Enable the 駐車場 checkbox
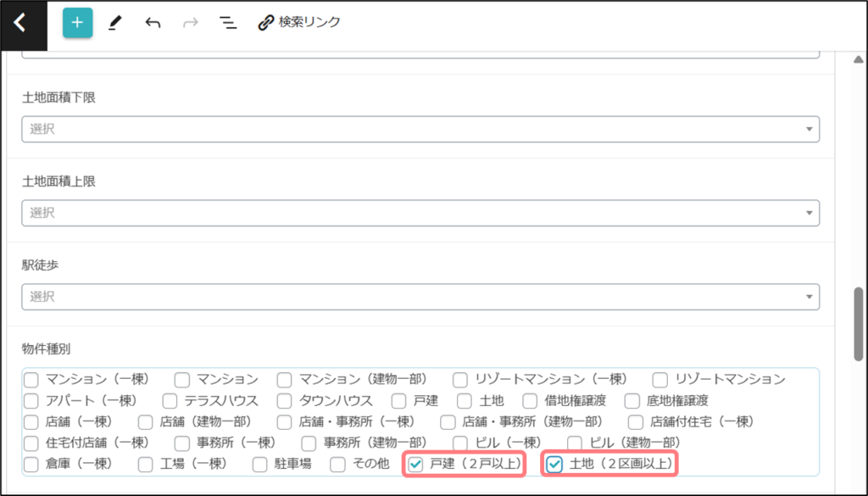 [x=260, y=464]
